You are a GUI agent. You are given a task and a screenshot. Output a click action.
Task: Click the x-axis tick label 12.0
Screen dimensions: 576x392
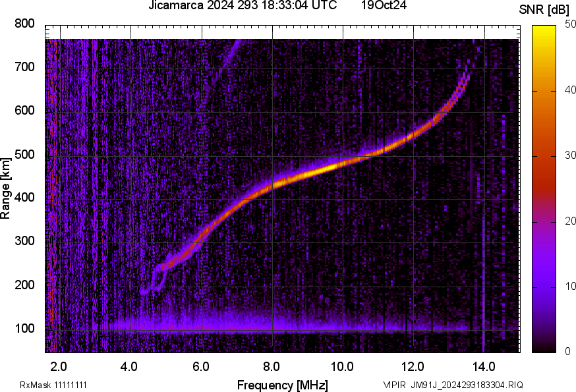click(413, 367)
